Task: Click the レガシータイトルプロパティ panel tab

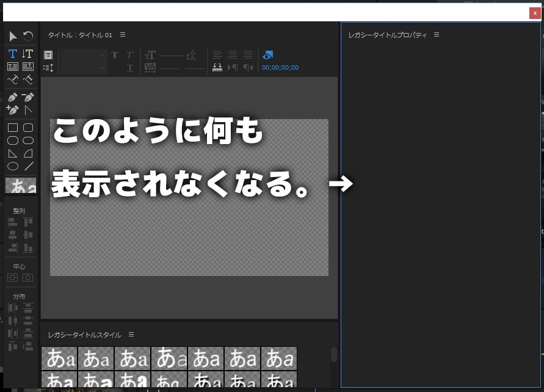Action: (x=388, y=35)
